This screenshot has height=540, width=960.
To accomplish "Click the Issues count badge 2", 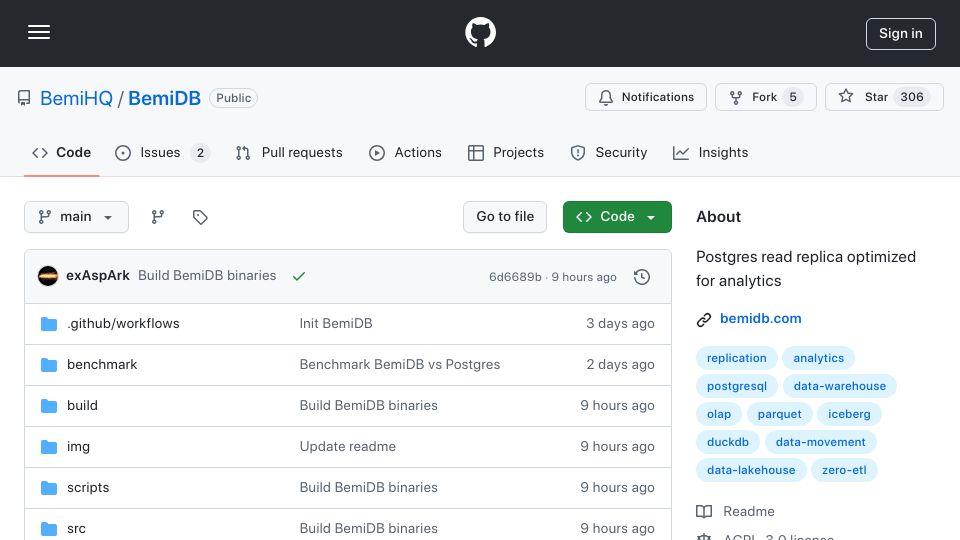I will click(x=200, y=152).
